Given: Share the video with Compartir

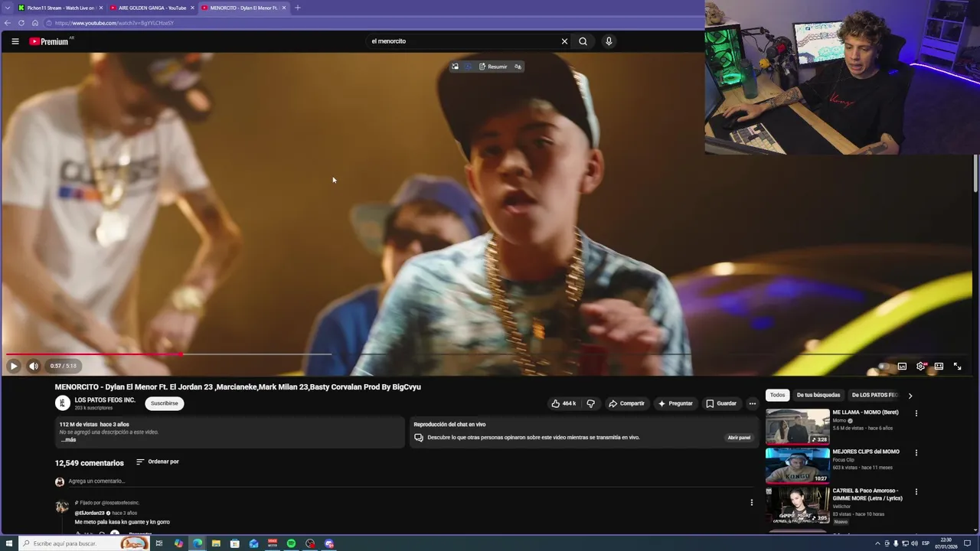Looking at the screenshot, I should coord(626,403).
